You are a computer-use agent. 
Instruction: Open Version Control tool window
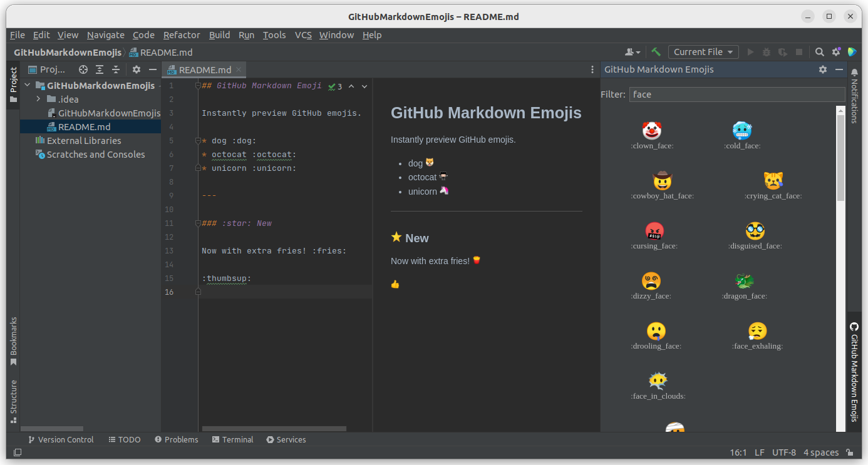(61, 440)
